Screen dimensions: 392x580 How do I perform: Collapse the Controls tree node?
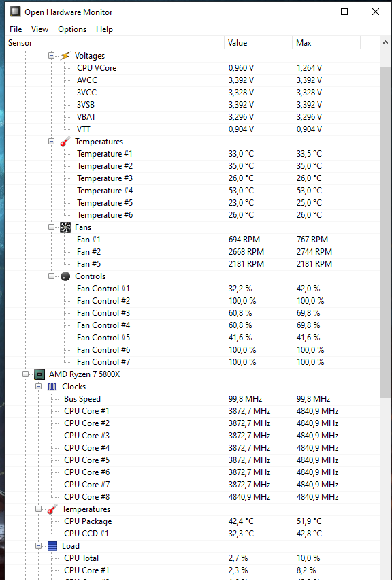[52, 276]
